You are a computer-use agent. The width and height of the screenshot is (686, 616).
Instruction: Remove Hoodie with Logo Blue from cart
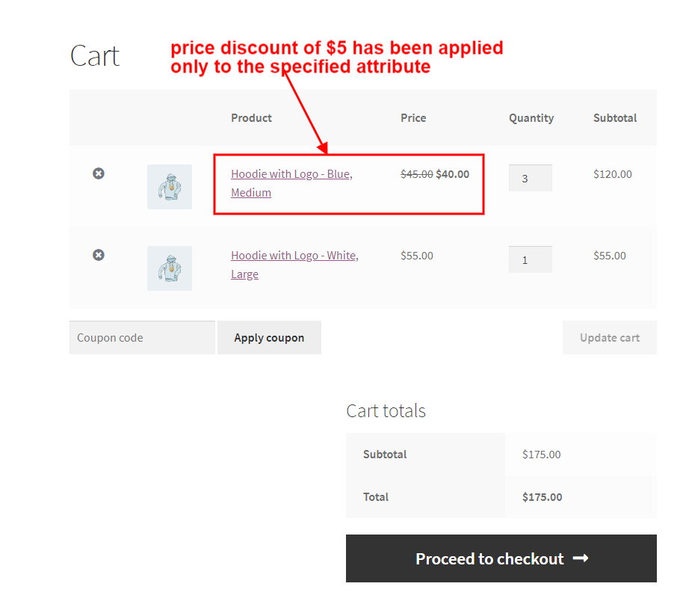(98, 173)
